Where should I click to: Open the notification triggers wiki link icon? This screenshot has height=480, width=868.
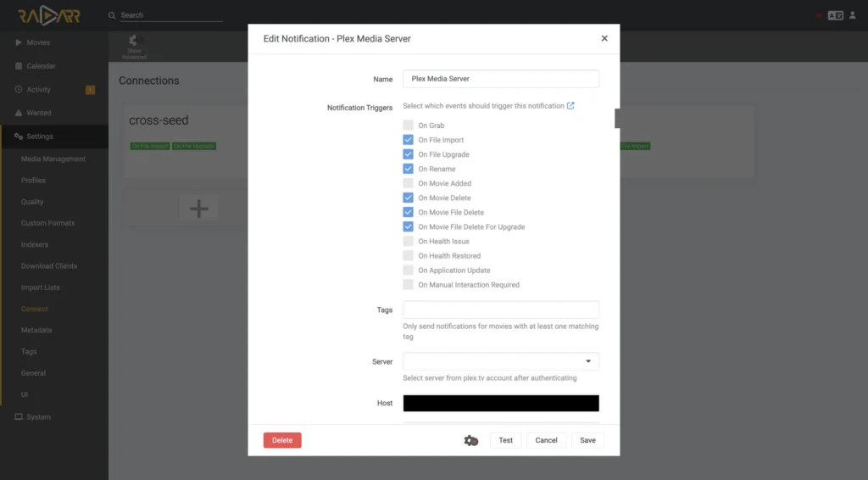coord(570,106)
